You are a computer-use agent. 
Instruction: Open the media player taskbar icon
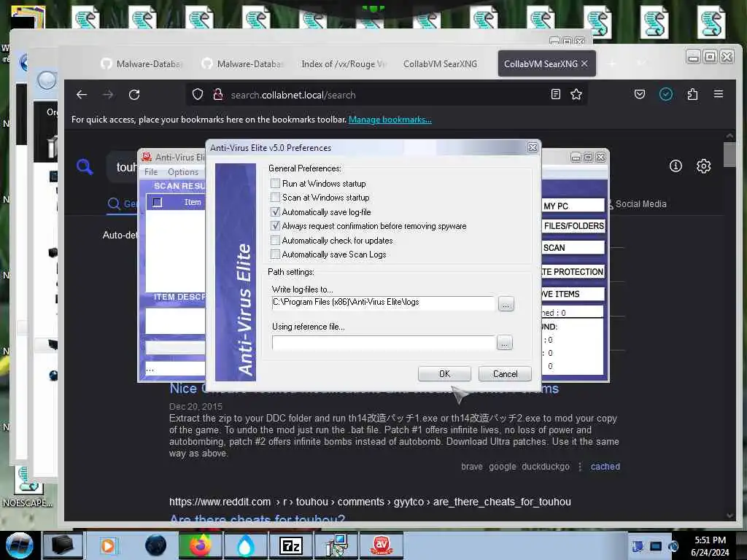coord(108,545)
